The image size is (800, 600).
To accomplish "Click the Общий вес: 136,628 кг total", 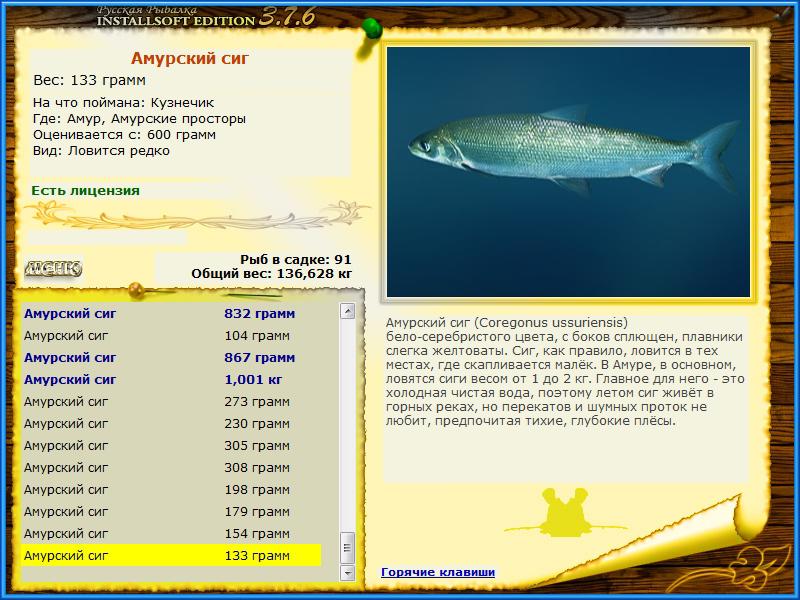I will point(271,273).
